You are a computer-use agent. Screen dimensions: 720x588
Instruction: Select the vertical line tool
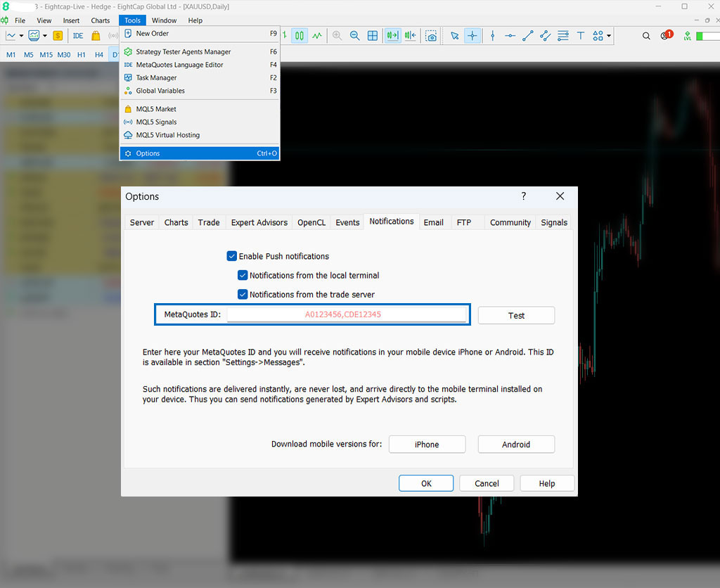tap(493, 36)
